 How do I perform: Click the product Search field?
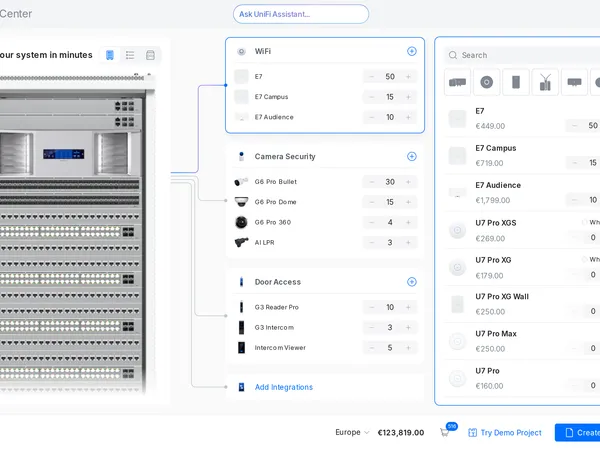522,55
